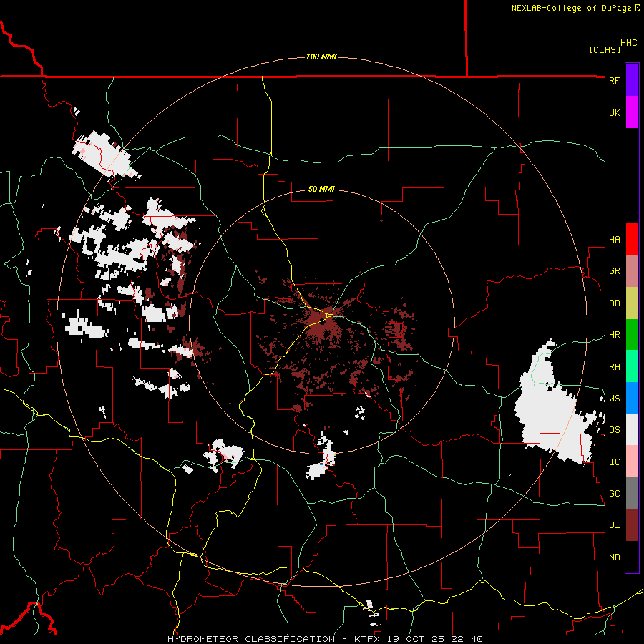This screenshot has width=644, height=644.
Task: Click the UK legend label
Action: [x=614, y=112]
